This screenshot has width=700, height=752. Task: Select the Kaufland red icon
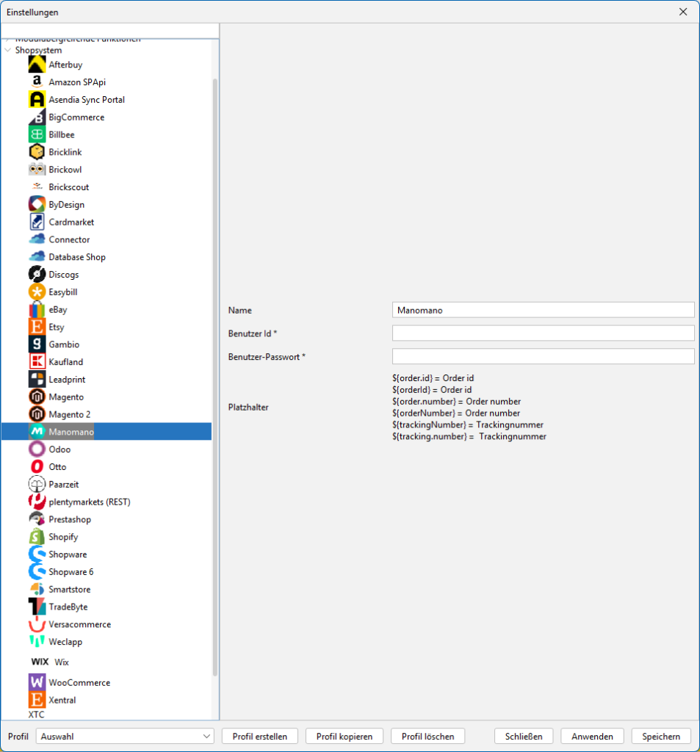tap(37, 362)
